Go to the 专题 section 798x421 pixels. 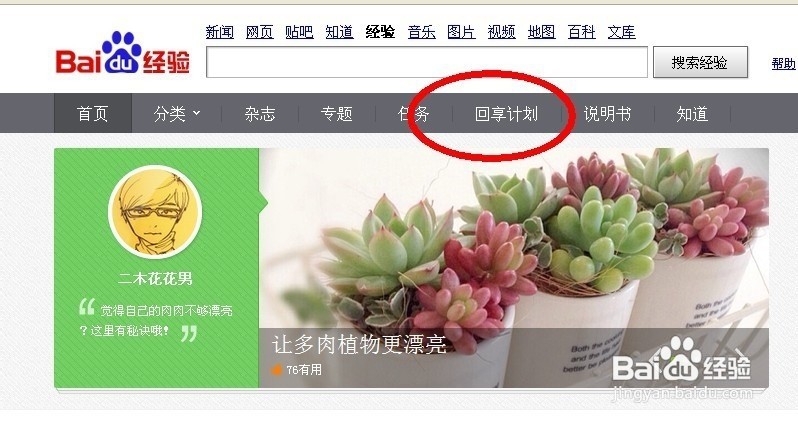(336, 114)
